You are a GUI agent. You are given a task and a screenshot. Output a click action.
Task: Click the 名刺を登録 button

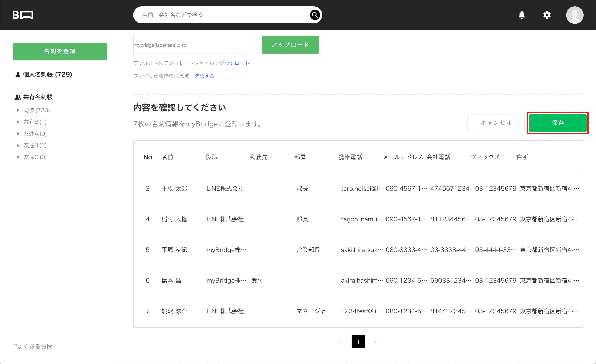60,51
